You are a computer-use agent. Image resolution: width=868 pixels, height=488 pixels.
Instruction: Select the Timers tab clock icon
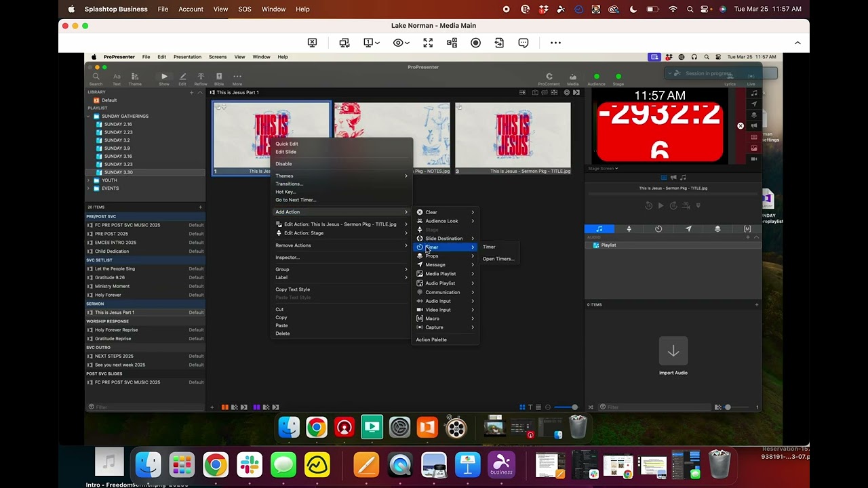658,229
